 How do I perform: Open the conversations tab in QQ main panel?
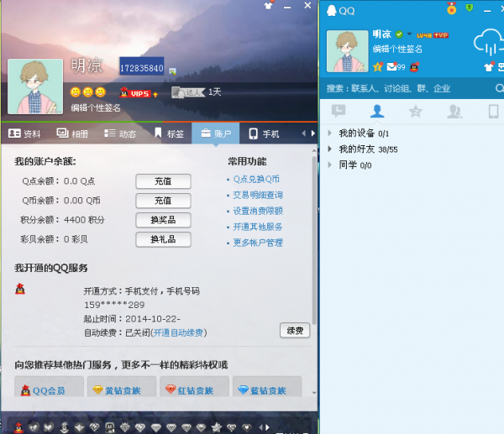click(x=339, y=111)
